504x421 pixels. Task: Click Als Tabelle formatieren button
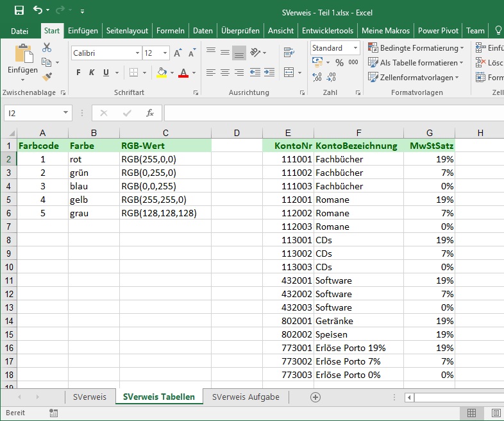416,63
